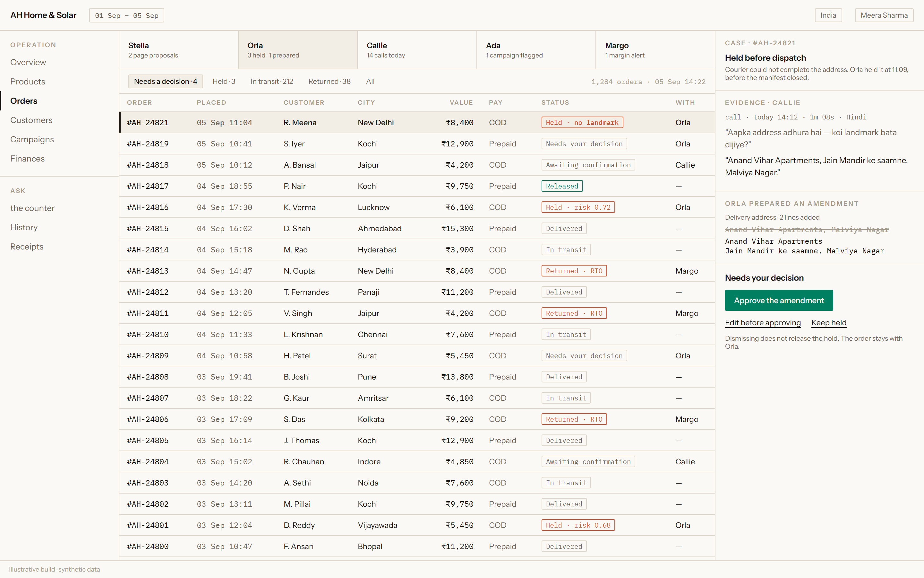924x578 pixels.
Task: Open the Finances sidebar item
Action: pyautogui.click(x=28, y=159)
